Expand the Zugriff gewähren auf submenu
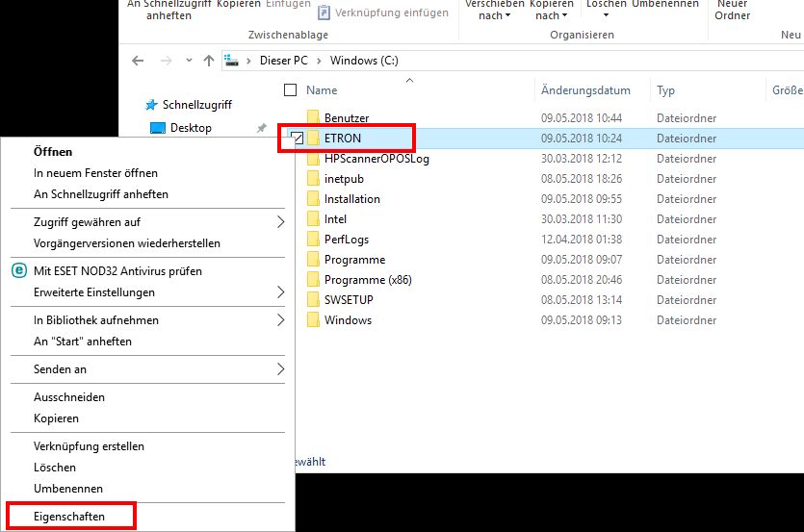 coord(280,222)
